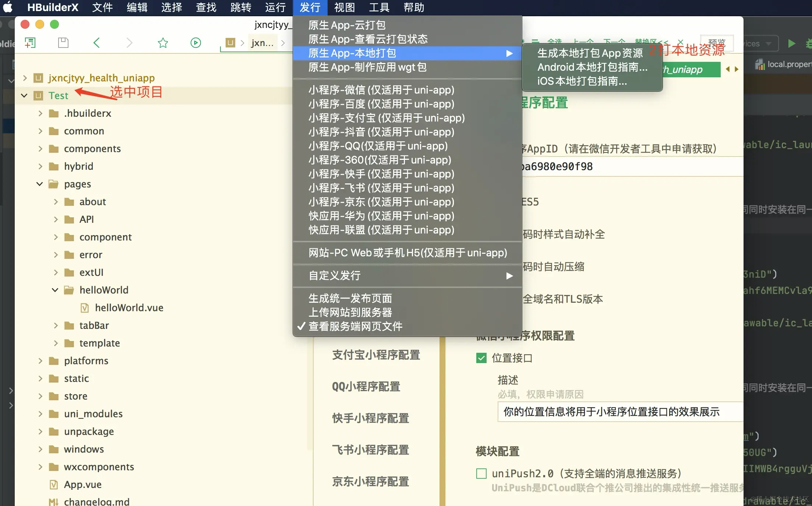
Task: Uncheck the 位置接口 checkbox
Action: click(481, 358)
